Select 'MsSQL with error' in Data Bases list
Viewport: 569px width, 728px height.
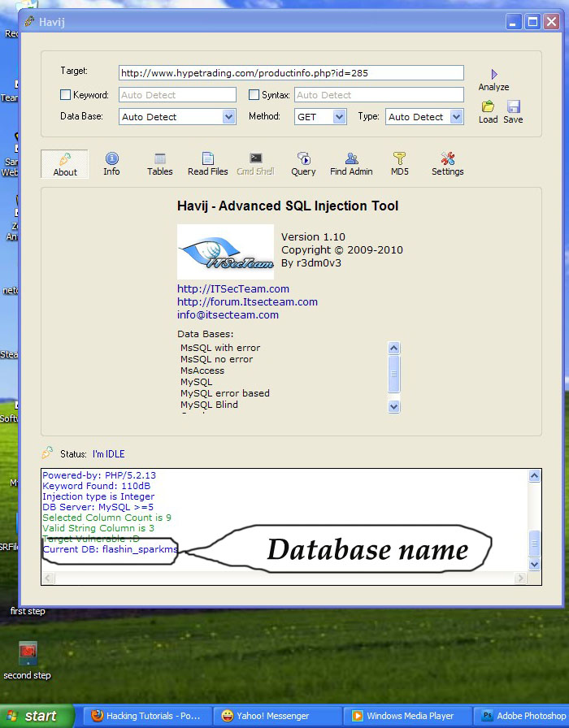pyautogui.click(x=220, y=348)
